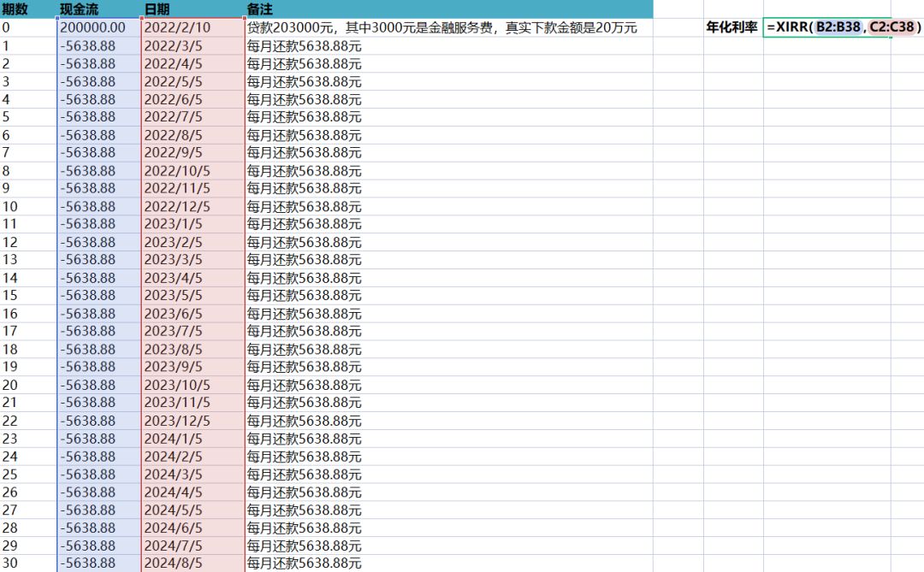Viewport: 924px width, 572px height.
Task: Select the date cell 2024/4/5
Action: coord(193,492)
